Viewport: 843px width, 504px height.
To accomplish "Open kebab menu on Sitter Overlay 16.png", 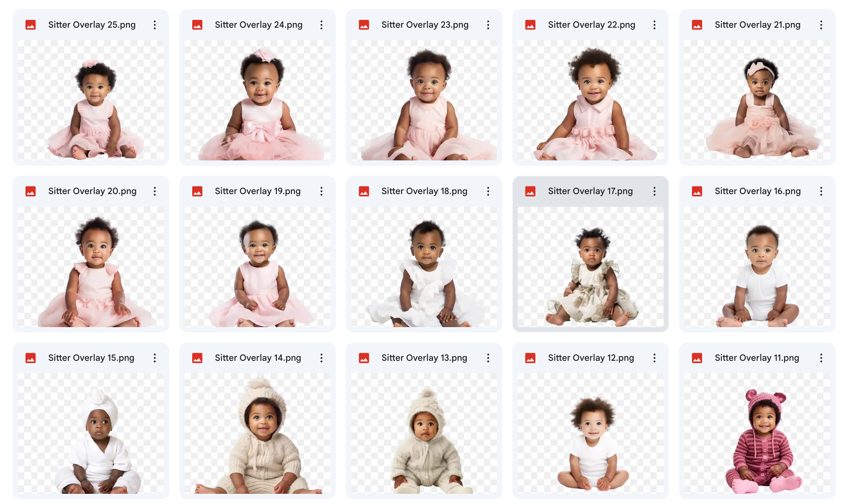I will coord(821,191).
